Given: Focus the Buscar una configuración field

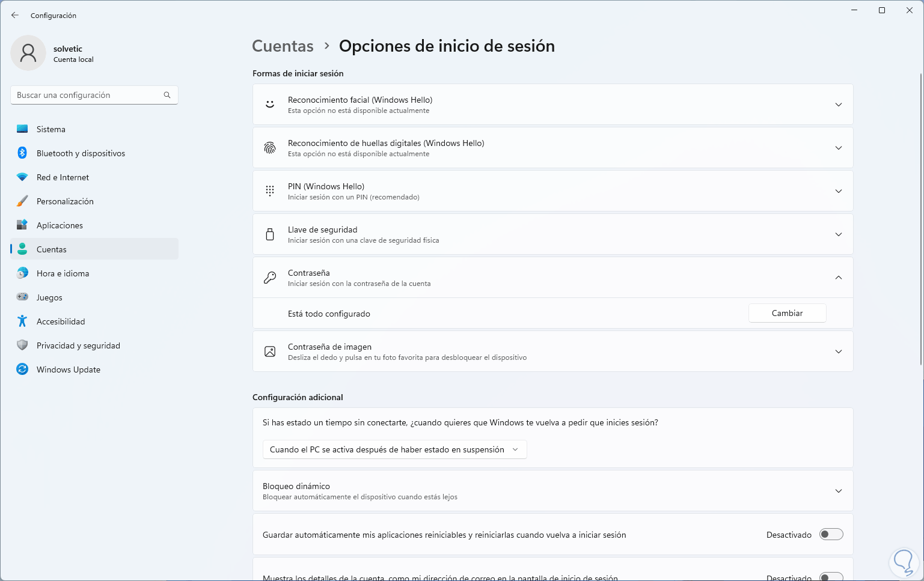Looking at the screenshot, I should tap(87, 95).
